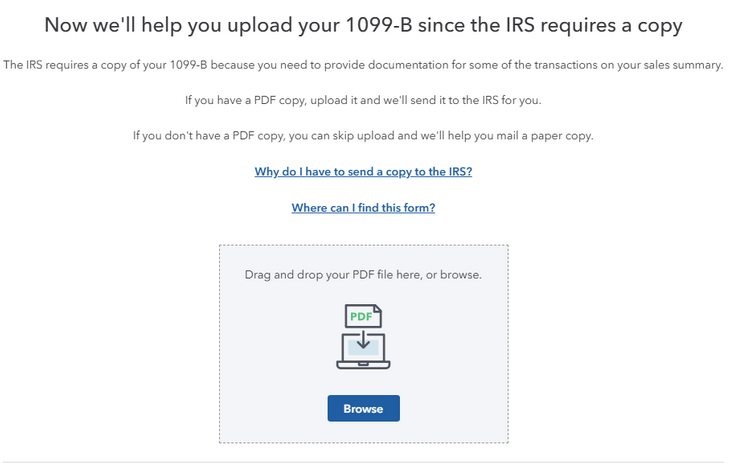Click the 'Drag and drop your PDF file' text
The width and height of the screenshot is (747, 472).
click(x=340, y=274)
